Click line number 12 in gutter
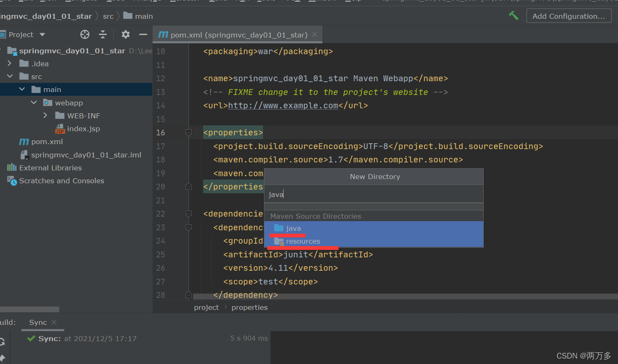Viewport: 618px width, 364px height. pyautogui.click(x=161, y=78)
